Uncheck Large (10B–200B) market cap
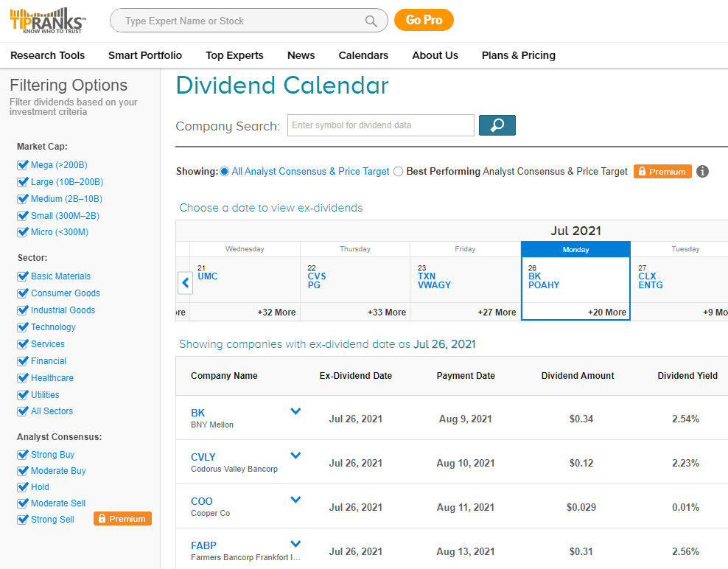The height and width of the screenshot is (569, 728). pos(22,181)
